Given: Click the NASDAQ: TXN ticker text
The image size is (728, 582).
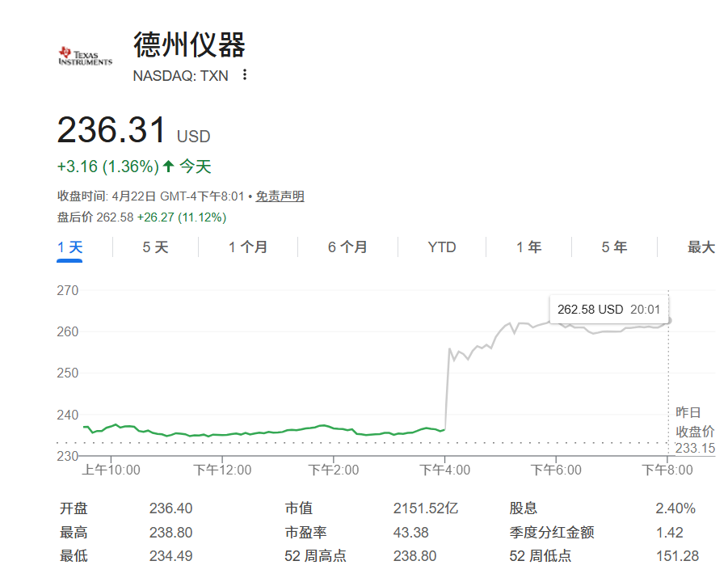Looking at the screenshot, I should click(181, 75).
